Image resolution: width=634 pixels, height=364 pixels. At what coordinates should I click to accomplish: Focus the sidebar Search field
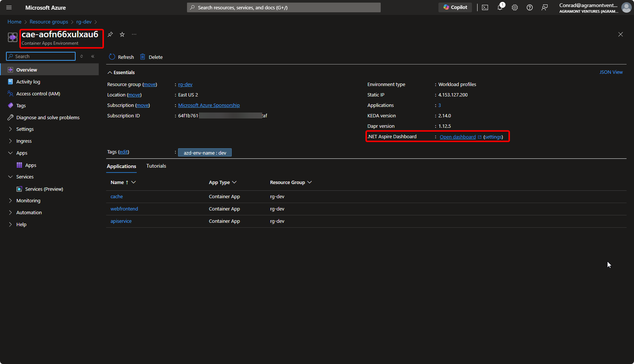[x=41, y=56]
